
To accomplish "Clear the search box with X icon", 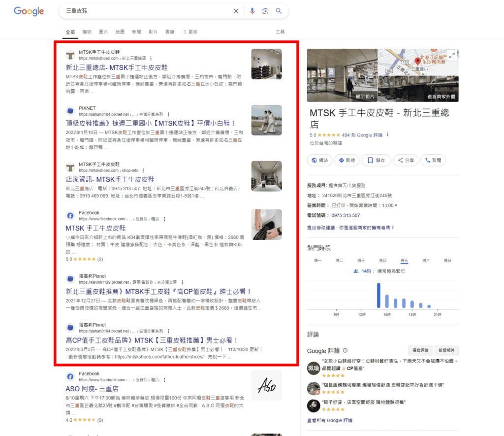I will [236, 11].
